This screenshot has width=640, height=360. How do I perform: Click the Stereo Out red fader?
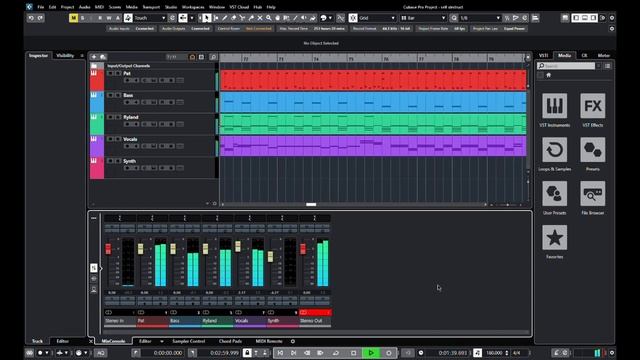click(x=303, y=249)
